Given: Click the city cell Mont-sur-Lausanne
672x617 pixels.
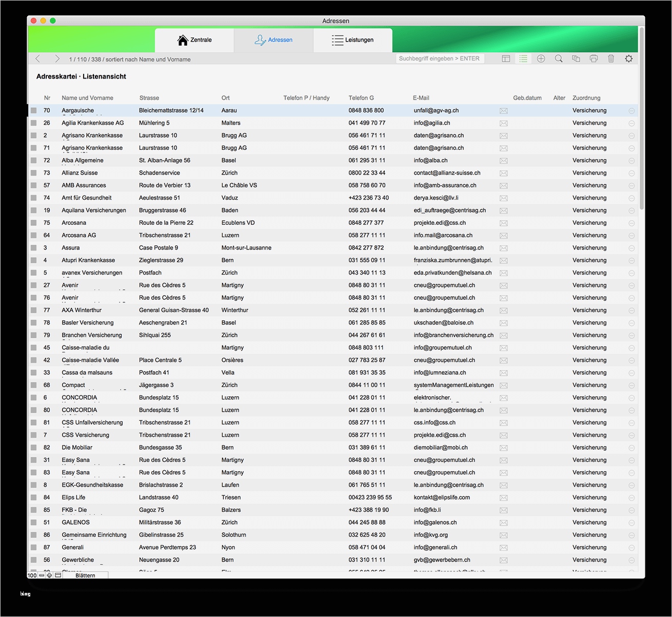Looking at the screenshot, I should pos(247,248).
